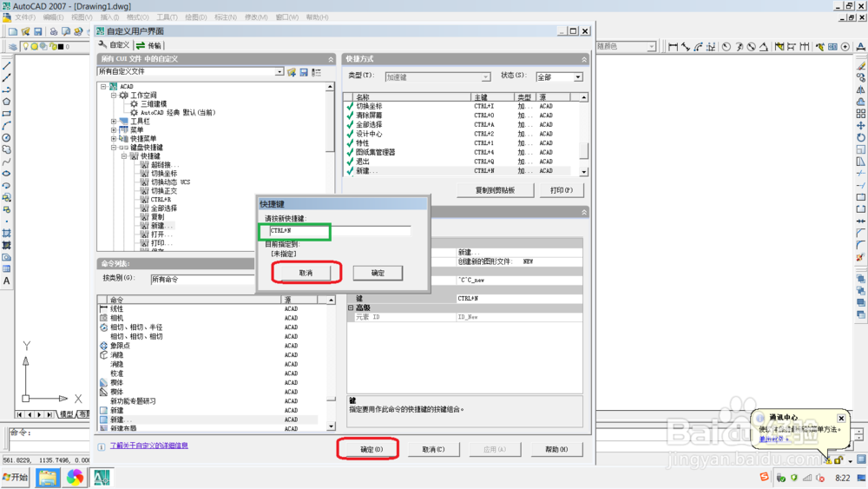Click the Save toolbar icon in AutoCAD

point(38,31)
